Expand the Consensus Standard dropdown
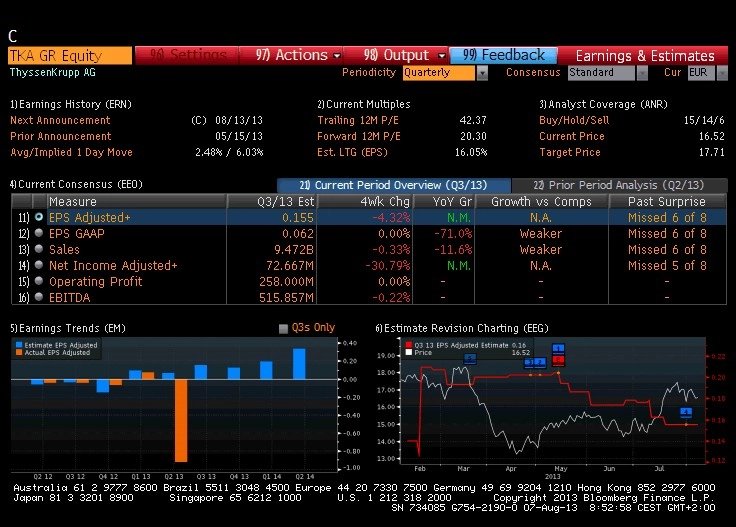 pos(642,73)
